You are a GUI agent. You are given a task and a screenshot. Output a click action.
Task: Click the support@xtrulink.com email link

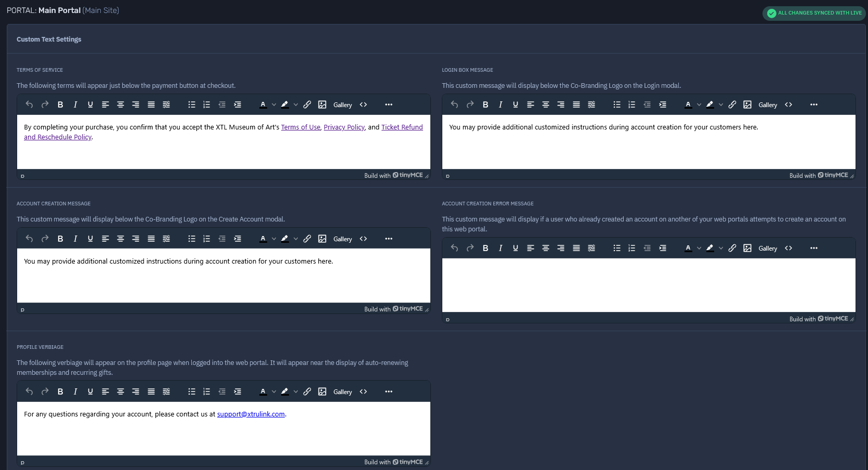point(251,414)
